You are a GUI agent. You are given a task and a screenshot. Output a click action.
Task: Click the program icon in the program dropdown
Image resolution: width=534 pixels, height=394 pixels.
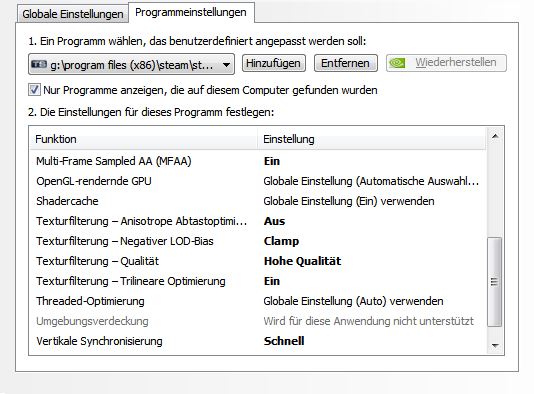[x=39, y=64]
